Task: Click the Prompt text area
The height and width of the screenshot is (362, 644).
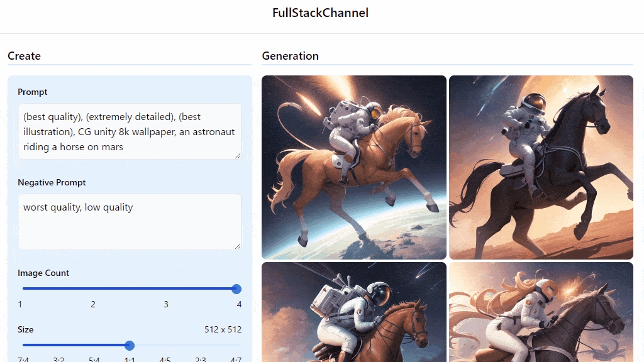Action: [x=130, y=131]
